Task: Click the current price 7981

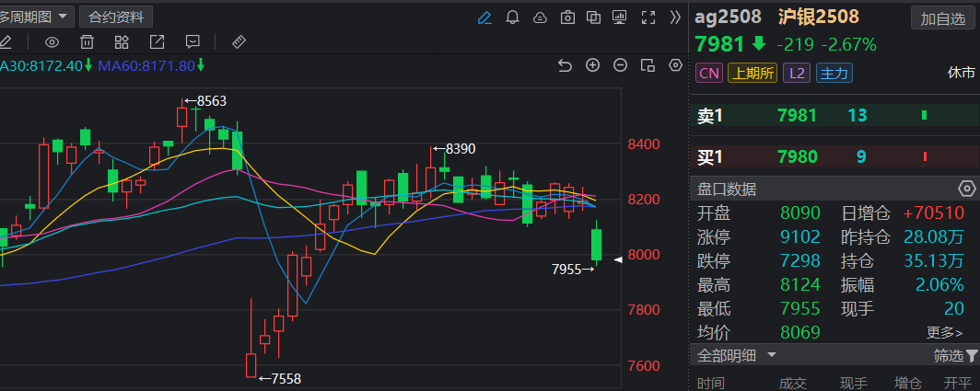Action: click(720, 44)
